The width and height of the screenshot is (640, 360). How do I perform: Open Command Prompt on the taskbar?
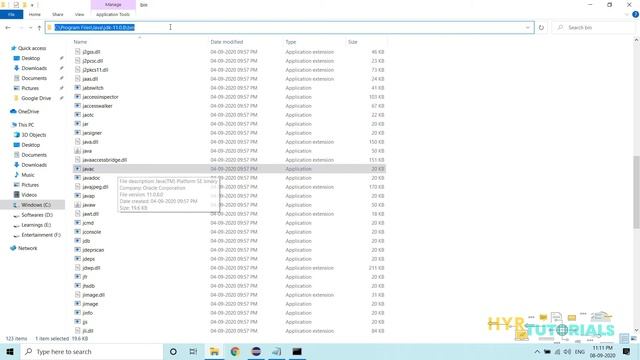[x=297, y=351]
